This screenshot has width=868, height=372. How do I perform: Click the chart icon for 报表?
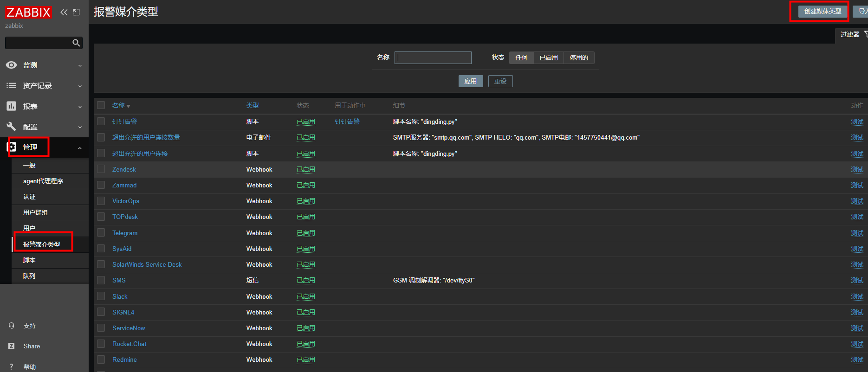[12, 106]
